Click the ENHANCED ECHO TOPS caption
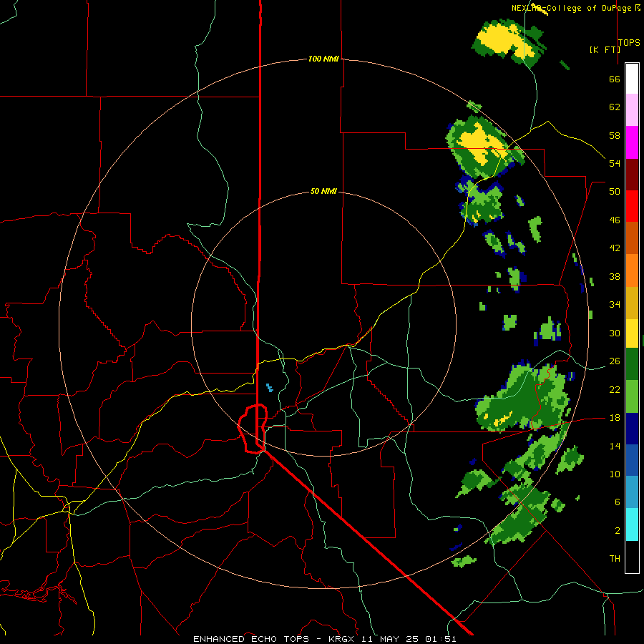The height and width of the screenshot is (644, 644). tap(251, 639)
